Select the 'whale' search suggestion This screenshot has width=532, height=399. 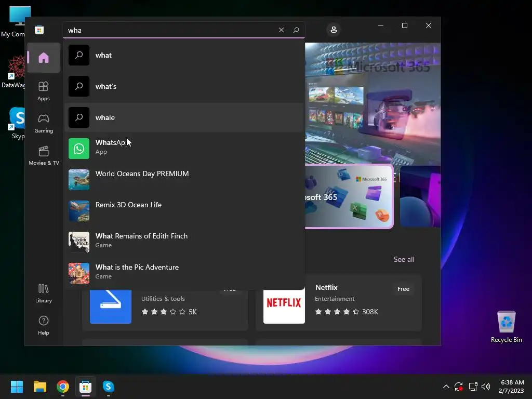[184, 118]
